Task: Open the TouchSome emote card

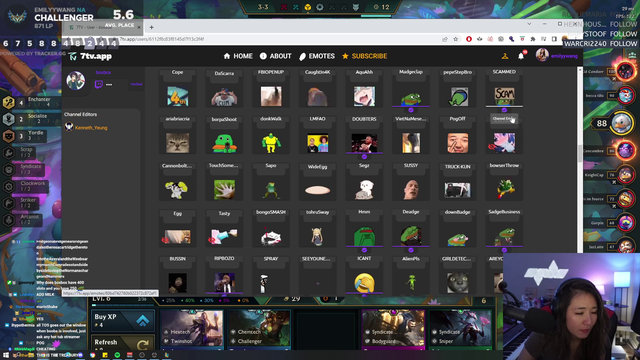Action: [x=224, y=182]
